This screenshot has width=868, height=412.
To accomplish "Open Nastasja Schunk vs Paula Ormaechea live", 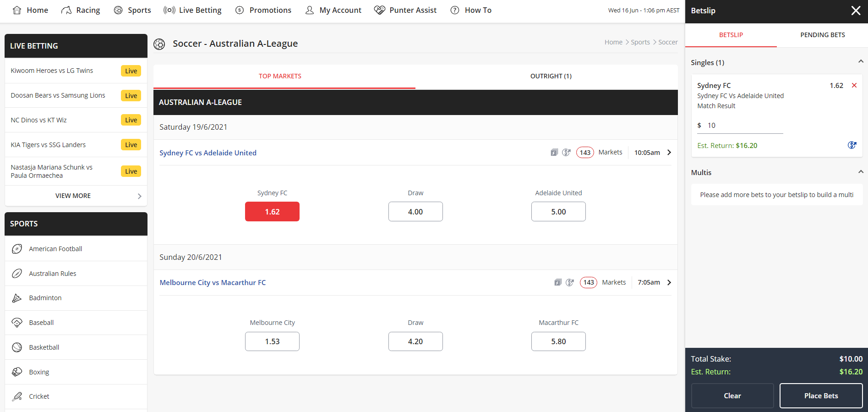I will pos(76,171).
